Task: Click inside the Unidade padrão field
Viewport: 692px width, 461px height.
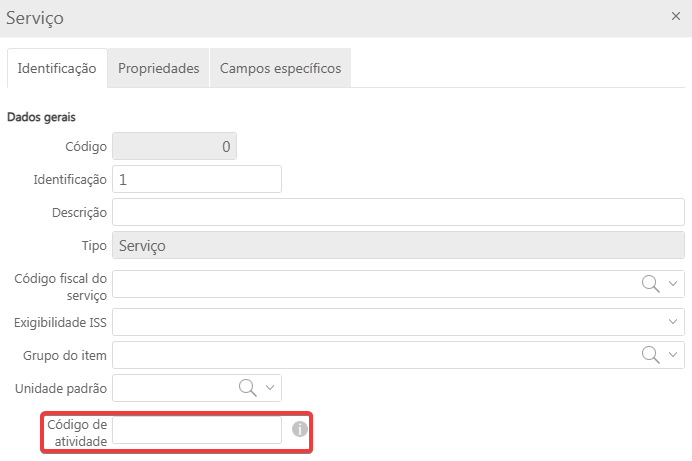Action: point(172,387)
